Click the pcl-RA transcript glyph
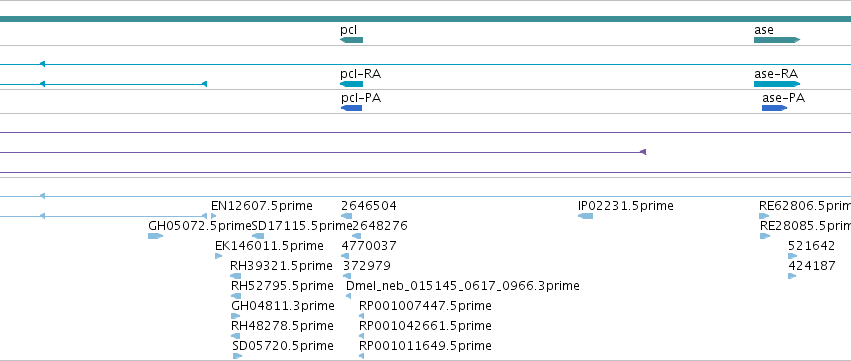851x361 pixels. coord(351,84)
